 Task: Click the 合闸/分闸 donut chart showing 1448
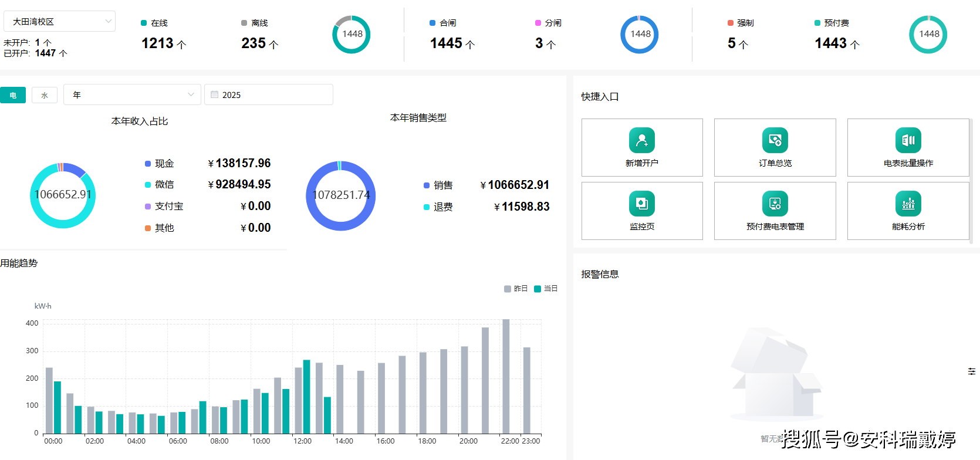pos(640,35)
